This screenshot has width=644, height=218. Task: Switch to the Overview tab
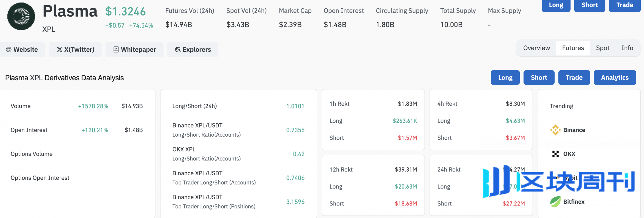536,48
